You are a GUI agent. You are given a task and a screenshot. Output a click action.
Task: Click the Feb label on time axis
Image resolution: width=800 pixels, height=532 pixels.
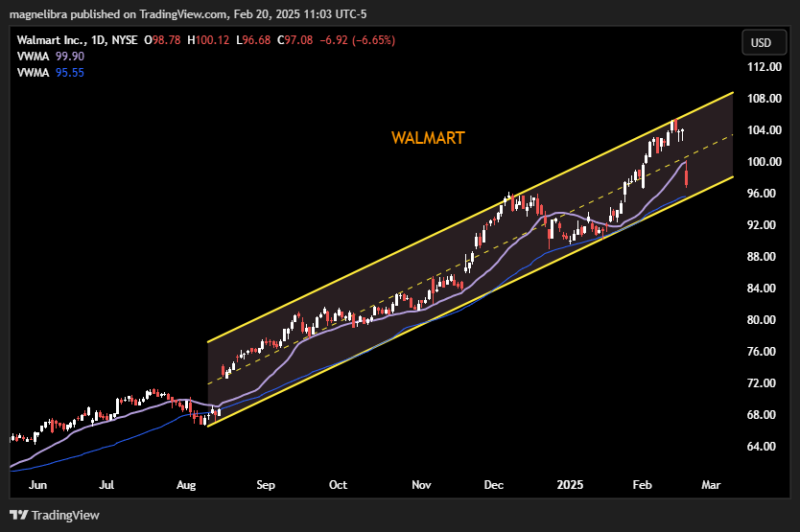click(x=643, y=485)
